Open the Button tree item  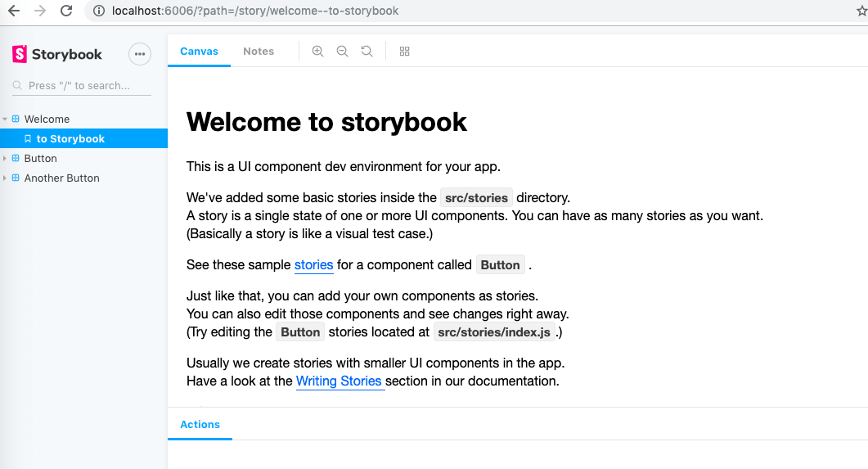click(x=40, y=158)
